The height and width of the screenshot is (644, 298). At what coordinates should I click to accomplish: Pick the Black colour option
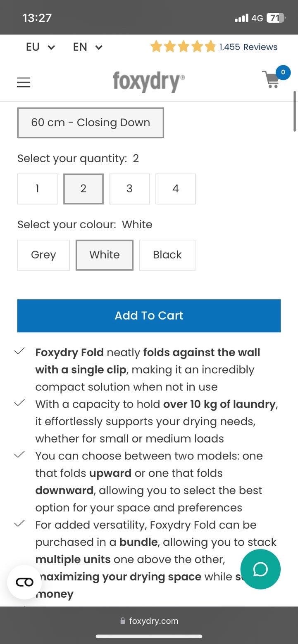tap(167, 255)
